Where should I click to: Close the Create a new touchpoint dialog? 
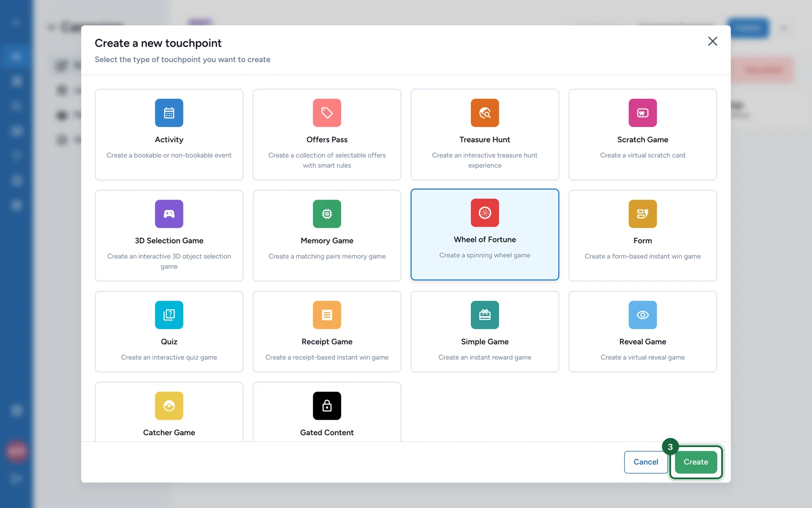coord(713,41)
